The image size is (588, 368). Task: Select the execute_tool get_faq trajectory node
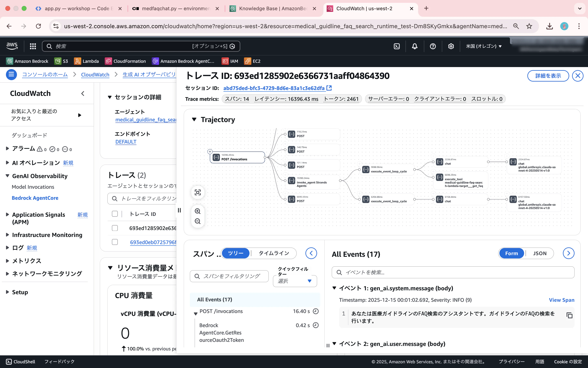[461, 181]
